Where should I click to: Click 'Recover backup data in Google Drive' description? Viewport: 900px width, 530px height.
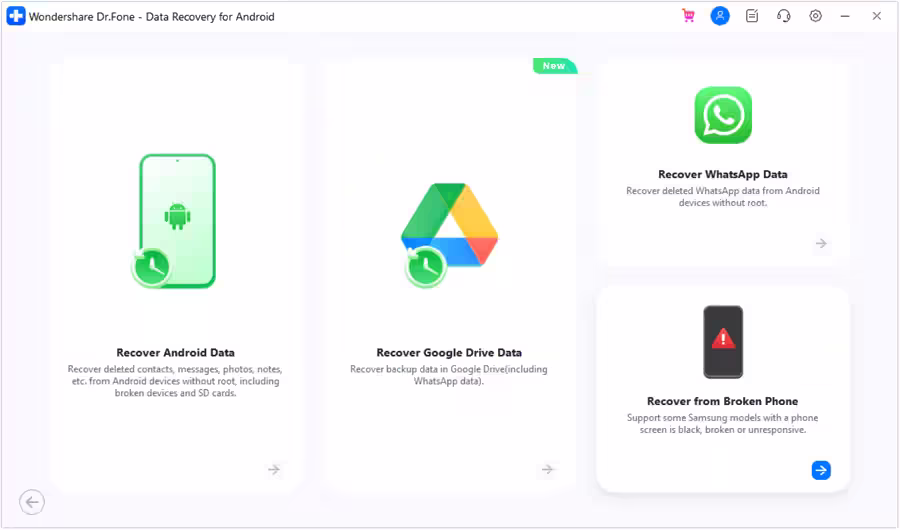449,375
